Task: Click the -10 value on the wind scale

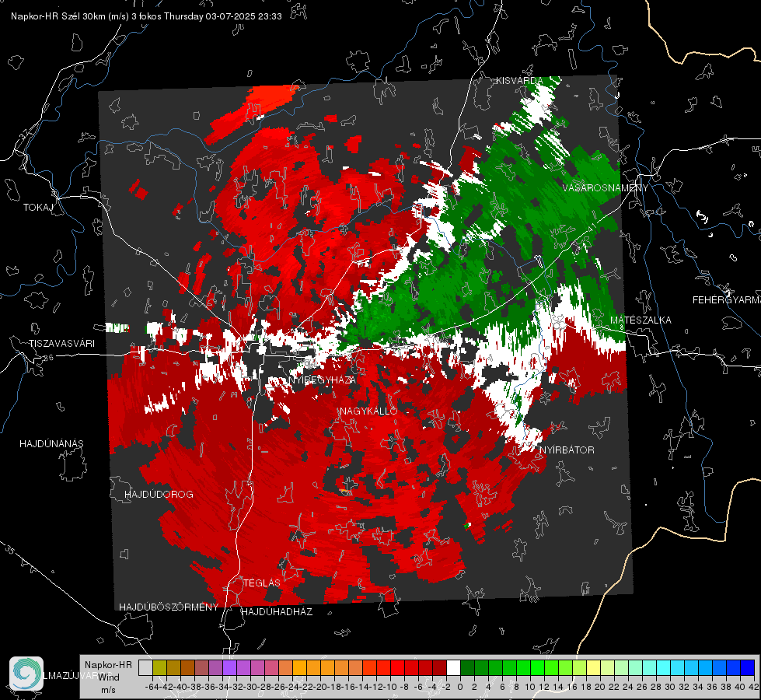Action: click(390, 687)
